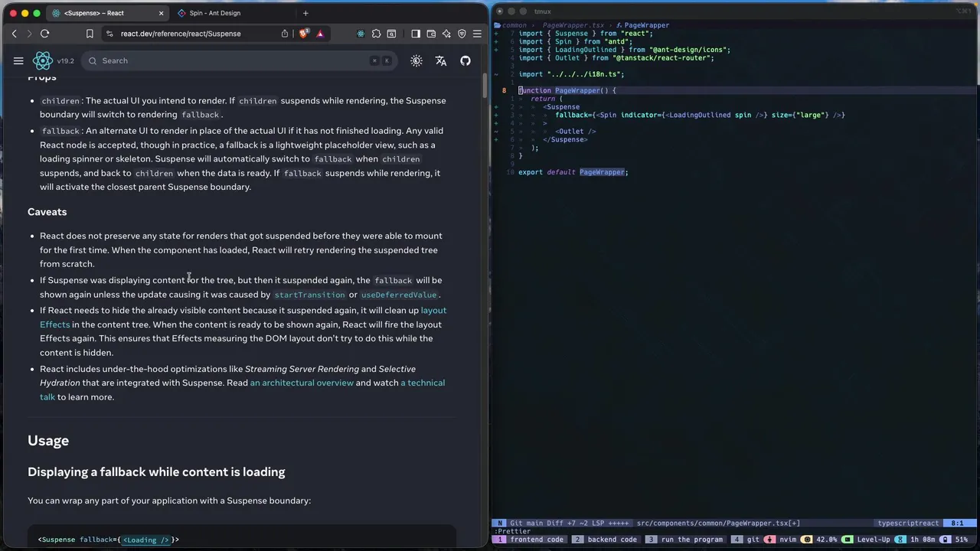Click the typescriptreact filetype in statusline

coord(908,523)
